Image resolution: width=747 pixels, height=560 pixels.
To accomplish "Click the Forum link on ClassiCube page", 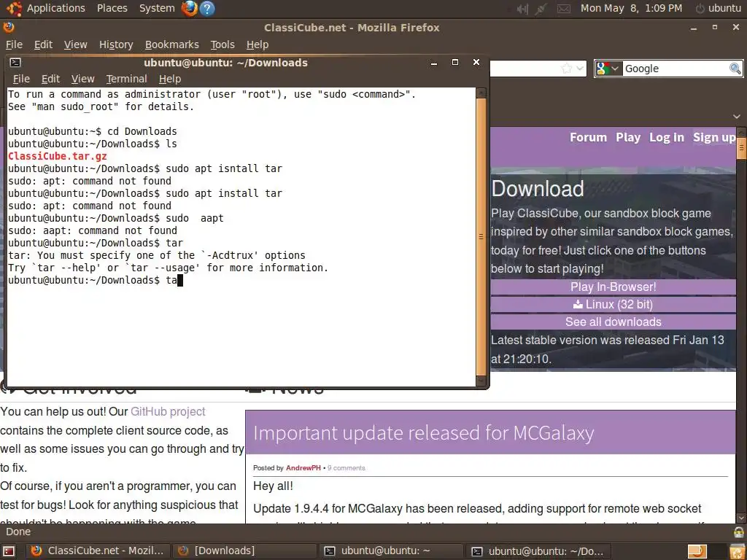I will 588,137.
